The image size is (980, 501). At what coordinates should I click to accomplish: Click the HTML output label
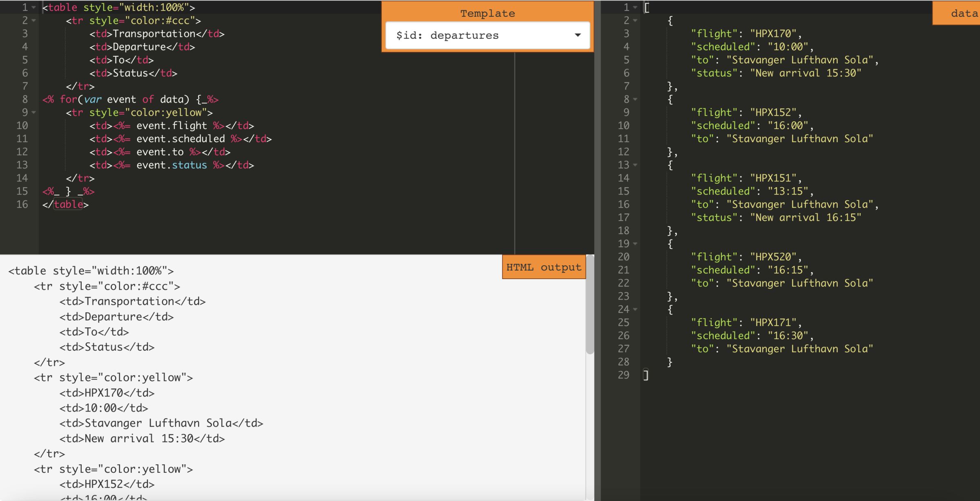click(543, 267)
